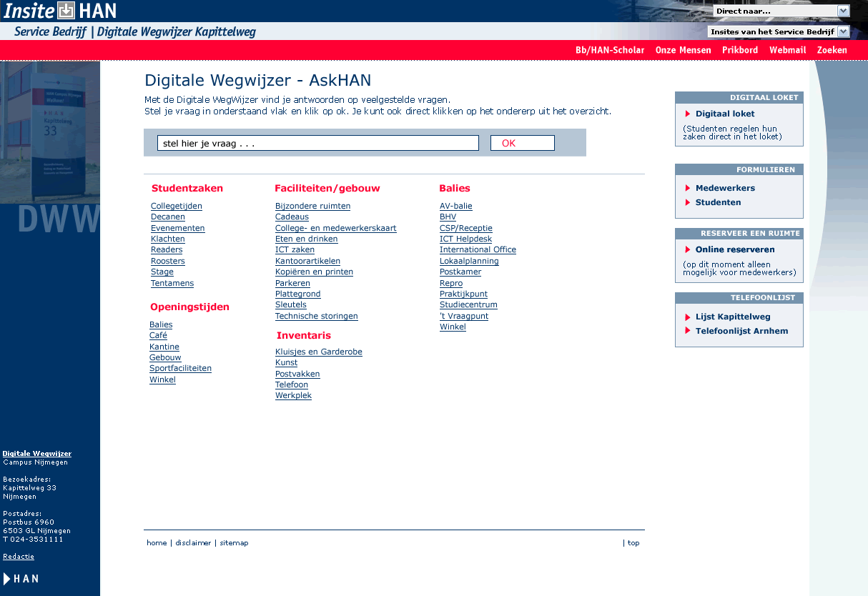Open Onze Mensen menu item
The width and height of the screenshot is (868, 596).
click(x=684, y=50)
